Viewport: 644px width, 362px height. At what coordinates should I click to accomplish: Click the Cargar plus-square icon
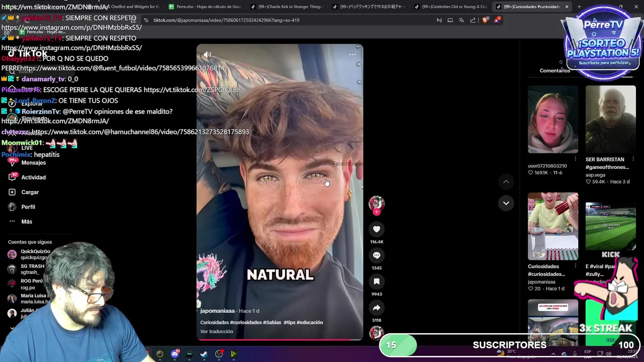point(12,192)
